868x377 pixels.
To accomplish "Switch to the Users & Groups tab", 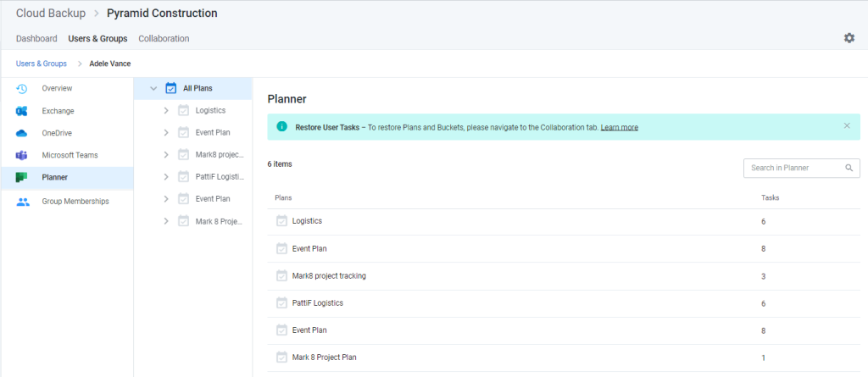I will tap(98, 39).
